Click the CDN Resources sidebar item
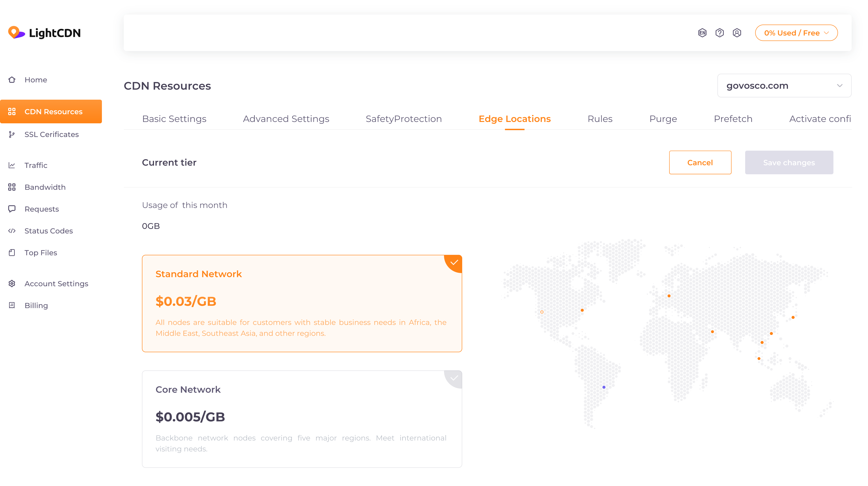 [x=51, y=111]
